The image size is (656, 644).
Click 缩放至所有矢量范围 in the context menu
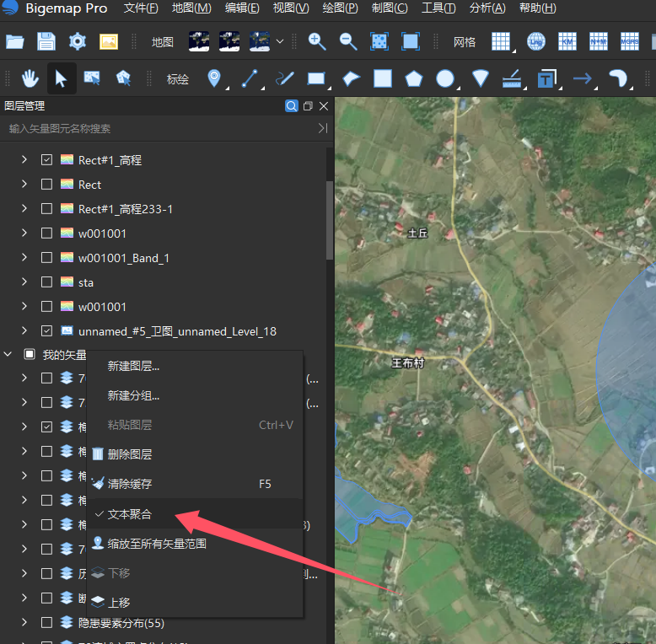(x=157, y=544)
